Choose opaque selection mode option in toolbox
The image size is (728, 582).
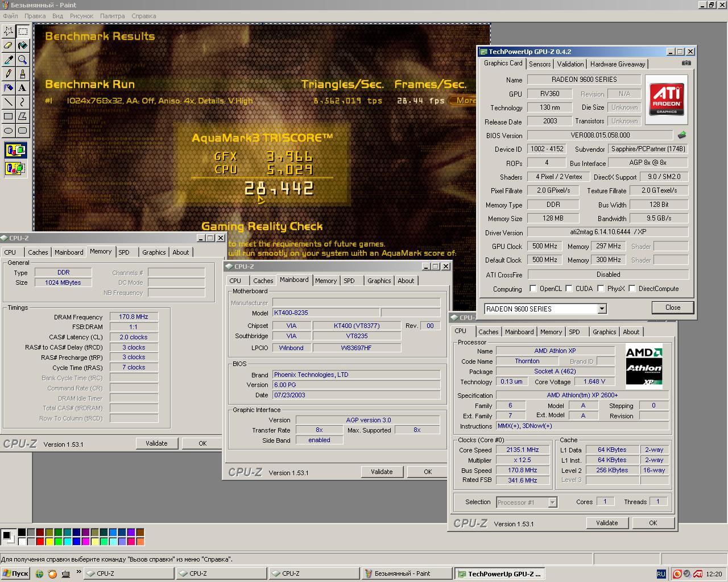click(15, 151)
